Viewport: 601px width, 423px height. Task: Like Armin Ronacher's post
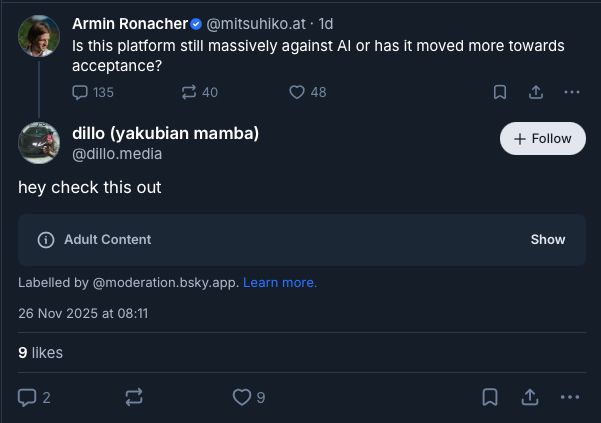tap(297, 92)
